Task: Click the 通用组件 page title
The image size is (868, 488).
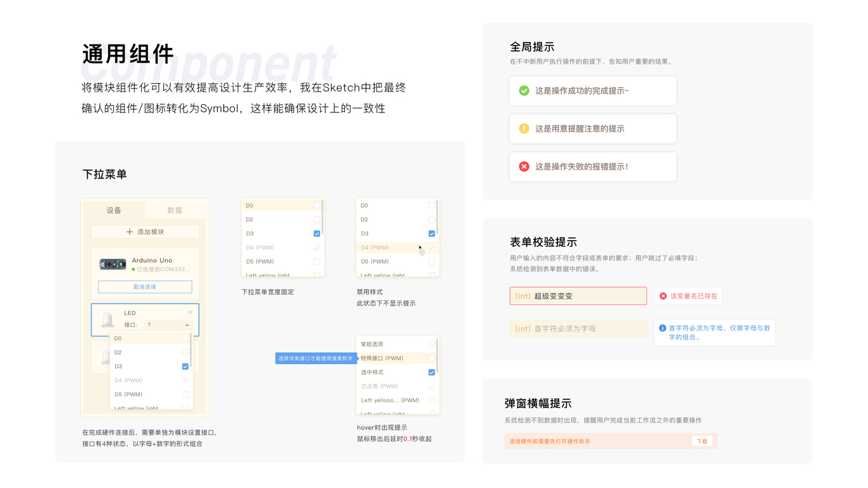Action: coord(128,54)
